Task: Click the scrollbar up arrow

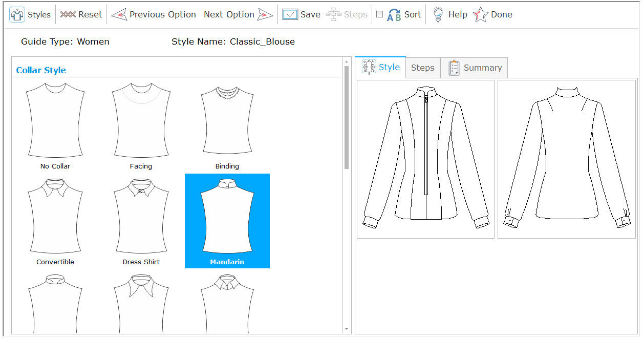Action: (x=347, y=61)
